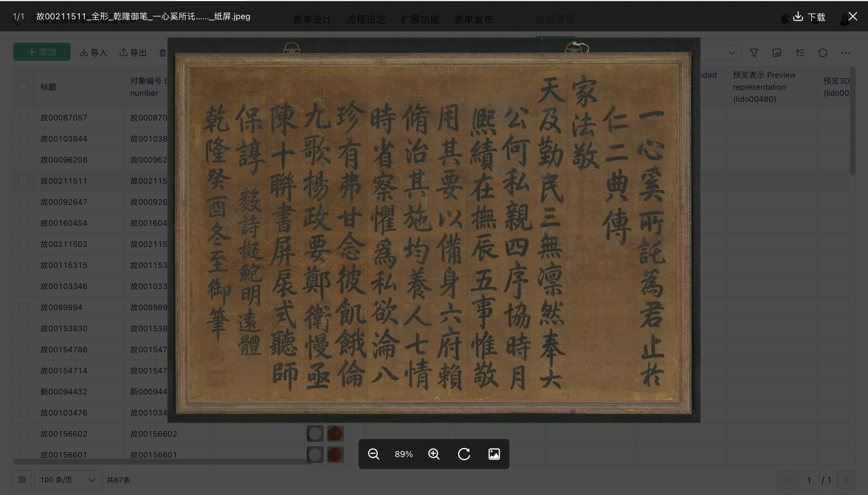Viewport: 868px width, 495px height.
Task: Expand the 100 条/页 page size dropdown
Action: pos(68,480)
